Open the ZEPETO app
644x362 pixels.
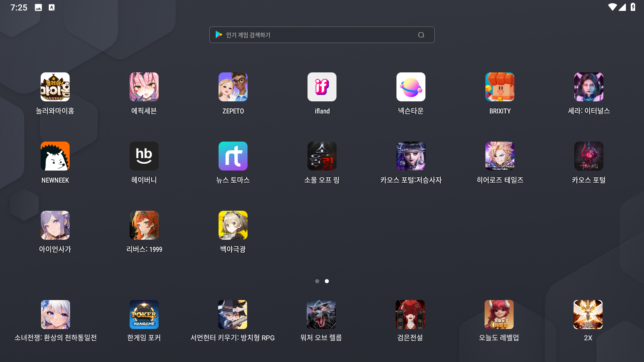(233, 87)
